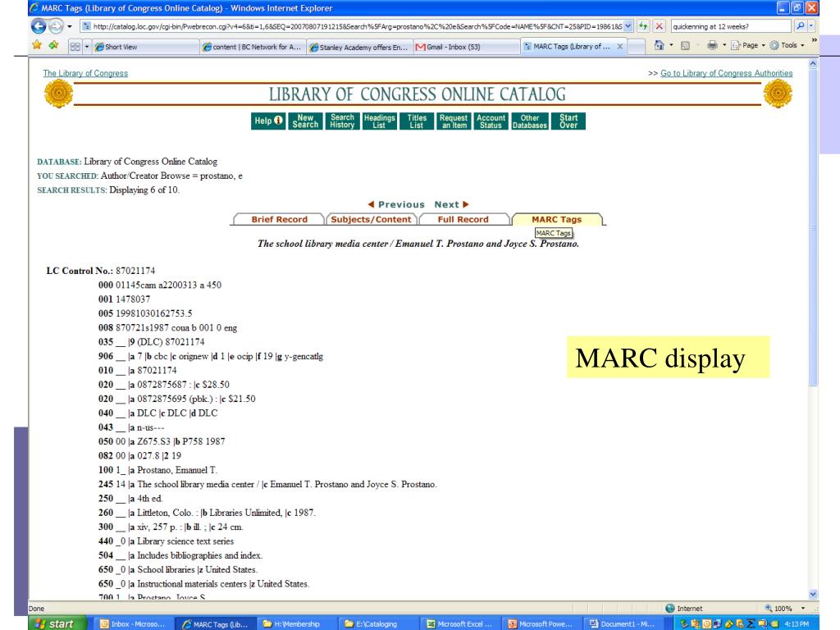This screenshot has height=630, width=840.
Task: Open the Windows Start menu
Action: [57, 623]
